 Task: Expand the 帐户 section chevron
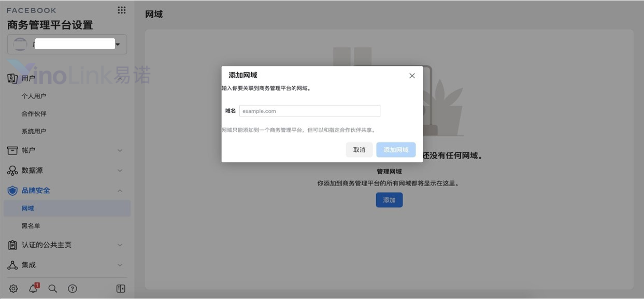120,150
